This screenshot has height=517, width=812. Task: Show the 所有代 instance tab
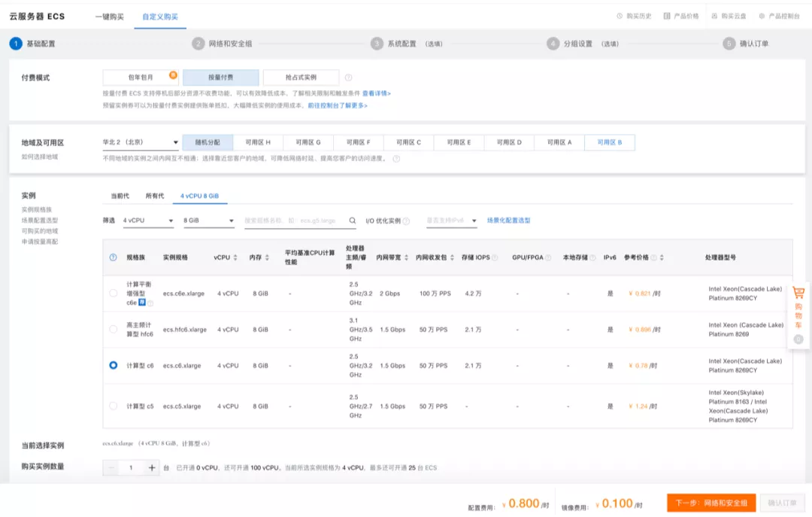click(155, 196)
